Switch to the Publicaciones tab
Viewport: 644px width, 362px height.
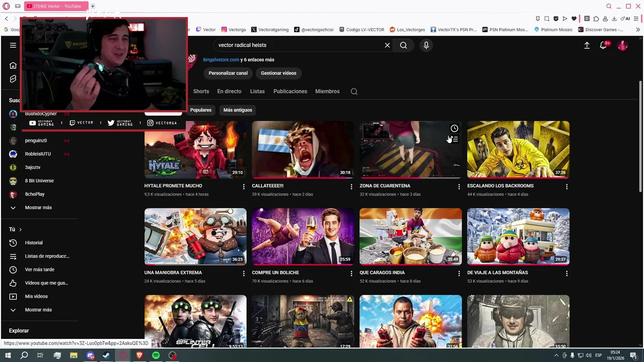pyautogui.click(x=290, y=92)
